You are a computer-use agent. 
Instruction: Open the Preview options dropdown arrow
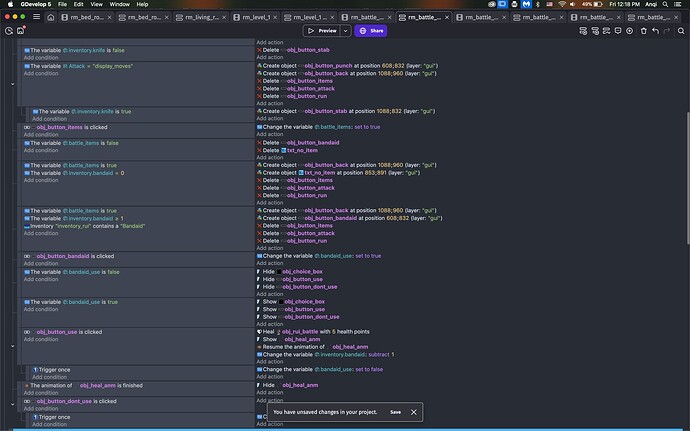coord(346,31)
